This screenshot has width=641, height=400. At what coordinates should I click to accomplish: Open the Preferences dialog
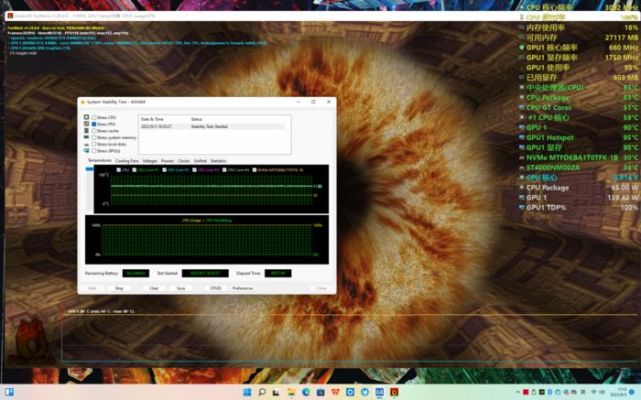point(242,288)
